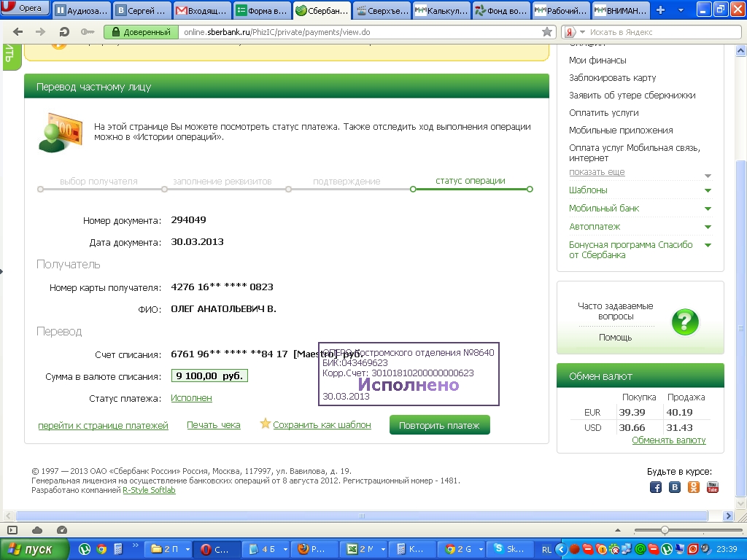This screenshot has height=560, width=747.
Task: Click the 'Искать в Яндекс' search field
Action: (x=664, y=32)
